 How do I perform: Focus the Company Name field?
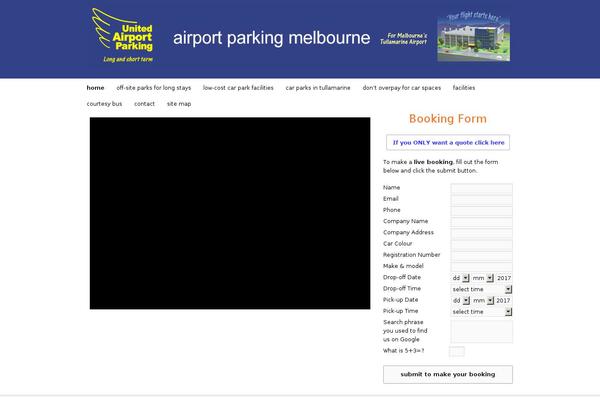(481, 222)
